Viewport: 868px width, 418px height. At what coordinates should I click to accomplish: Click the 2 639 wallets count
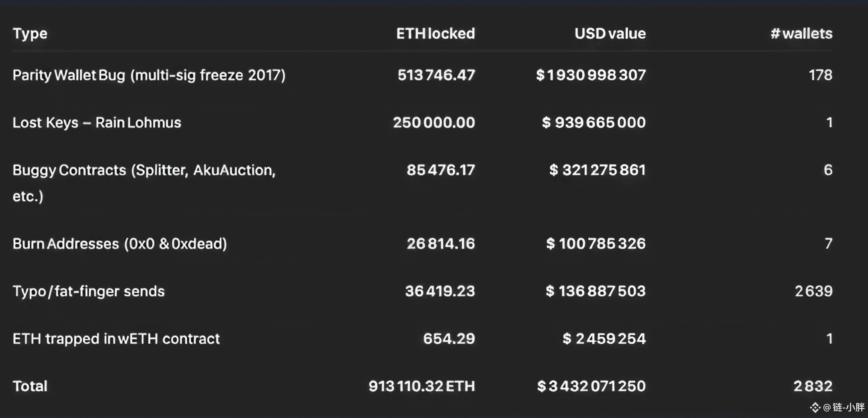814,291
